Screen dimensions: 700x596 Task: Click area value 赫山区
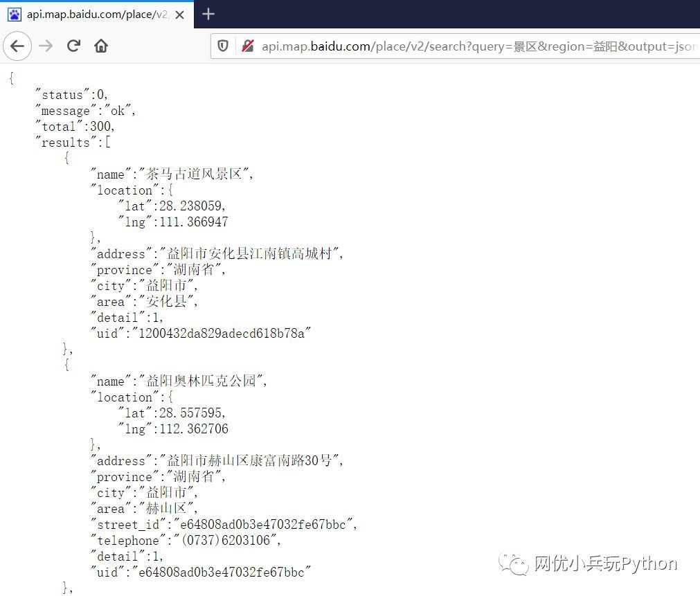166,508
